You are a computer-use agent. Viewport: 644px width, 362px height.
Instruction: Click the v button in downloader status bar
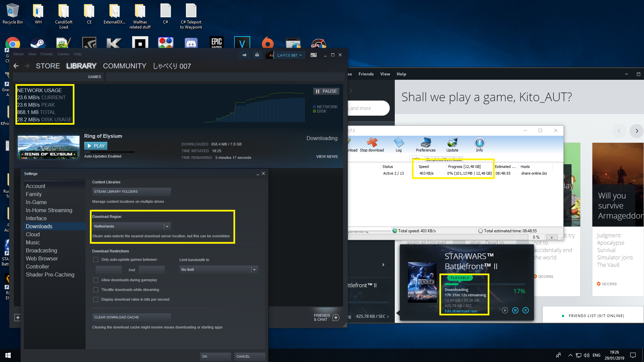pos(552,237)
